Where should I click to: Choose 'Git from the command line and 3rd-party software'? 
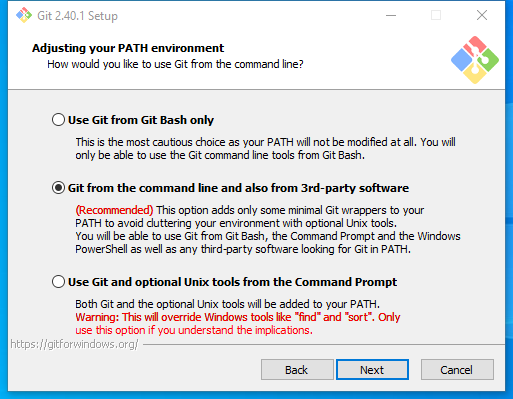58,188
